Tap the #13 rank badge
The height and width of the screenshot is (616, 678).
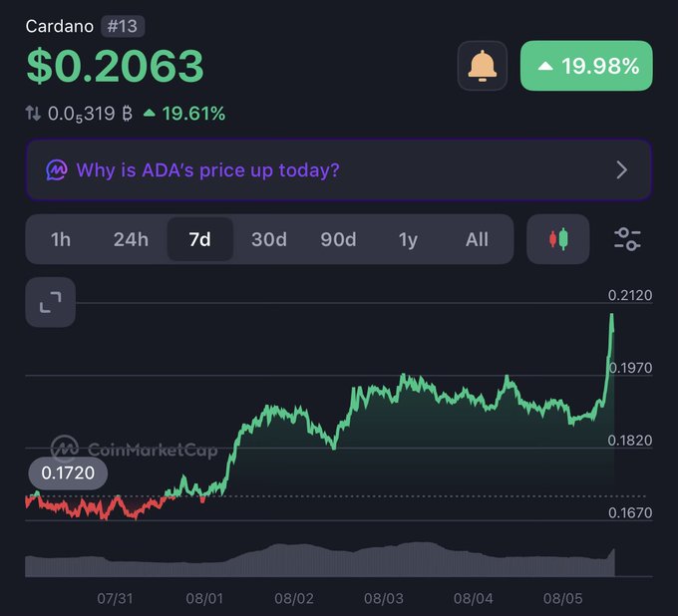pos(123,26)
